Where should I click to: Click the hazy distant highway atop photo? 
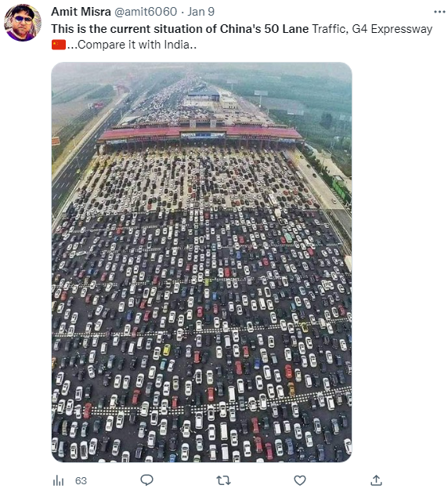[x=186, y=83]
